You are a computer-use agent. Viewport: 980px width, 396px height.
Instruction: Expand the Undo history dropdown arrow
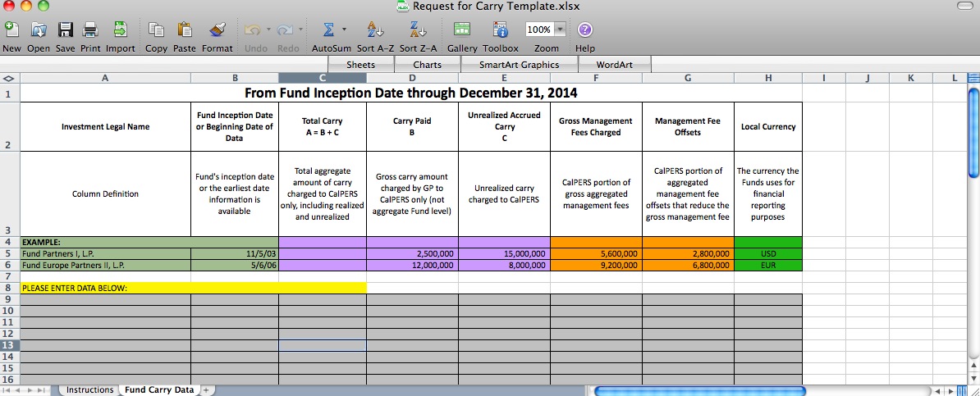click(x=268, y=30)
